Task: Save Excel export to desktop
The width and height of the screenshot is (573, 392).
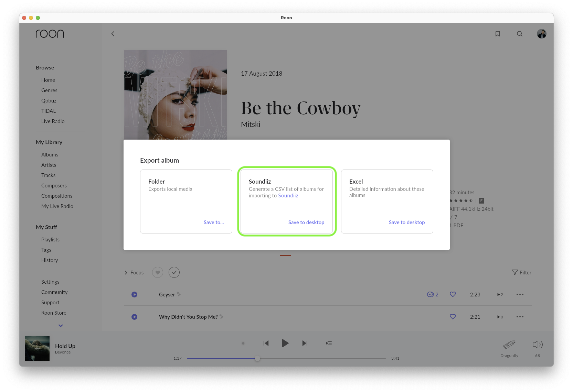Action: tap(407, 222)
